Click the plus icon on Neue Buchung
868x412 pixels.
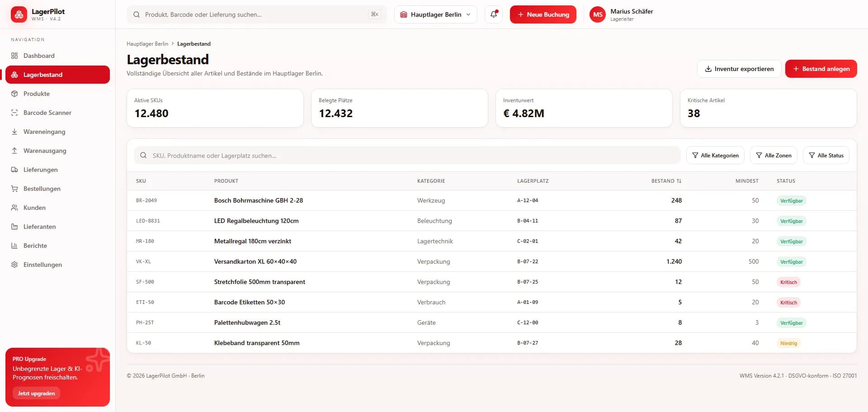[x=521, y=14]
